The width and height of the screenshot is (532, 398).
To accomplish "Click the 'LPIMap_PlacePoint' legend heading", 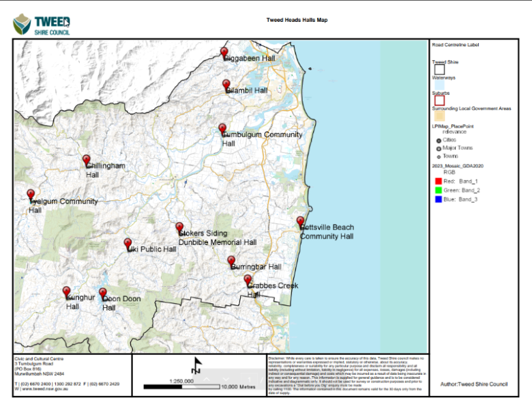I will (x=453, y=126).
